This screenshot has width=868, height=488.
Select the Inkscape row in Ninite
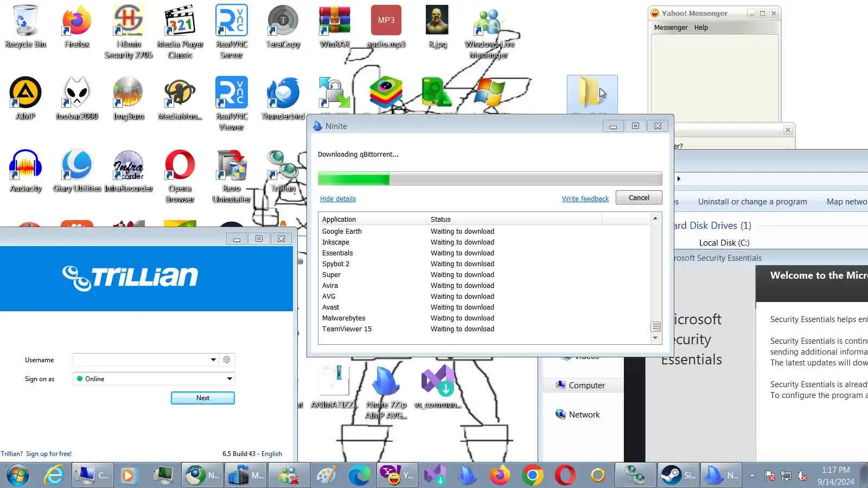(x=484, y=242)
